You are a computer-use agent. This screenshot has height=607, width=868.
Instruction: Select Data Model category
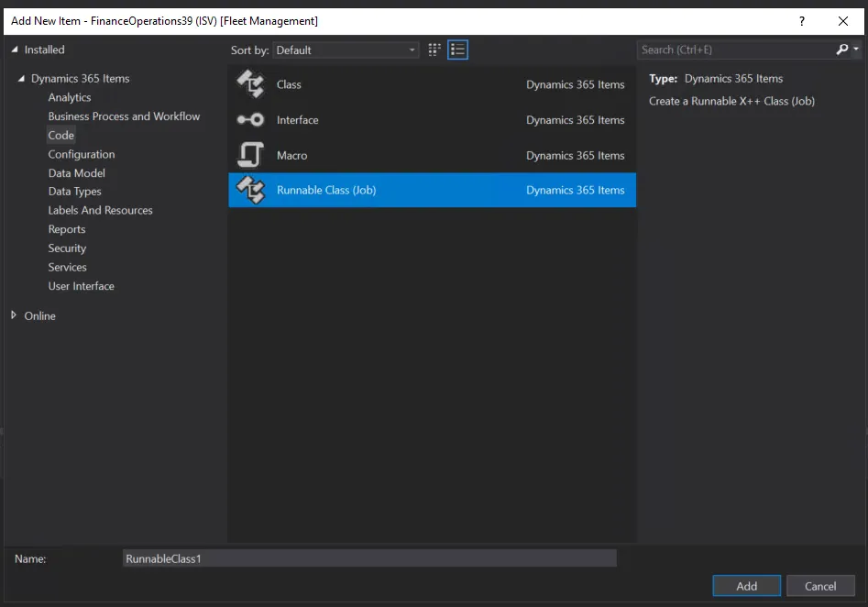coord(76,172)
